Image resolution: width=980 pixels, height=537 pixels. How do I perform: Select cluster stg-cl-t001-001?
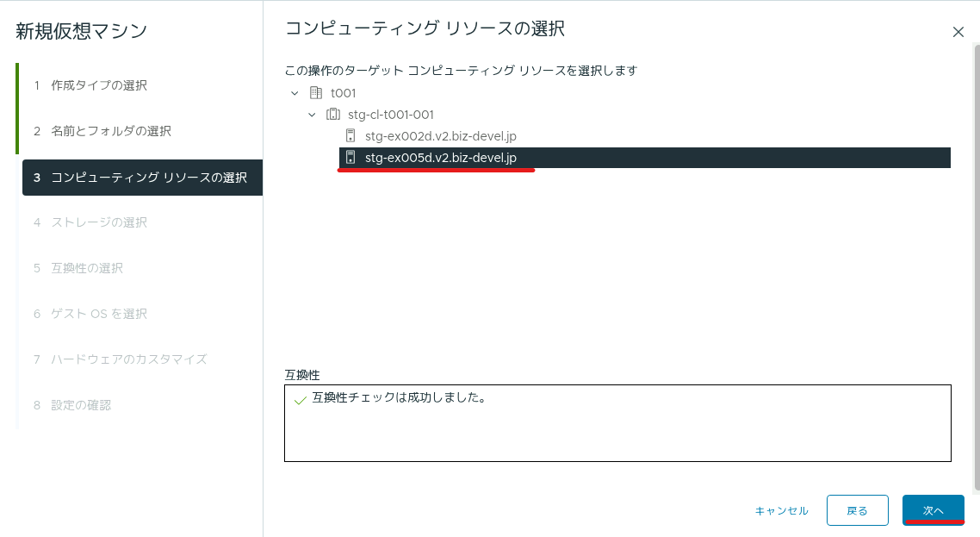(x=391, y=115)
